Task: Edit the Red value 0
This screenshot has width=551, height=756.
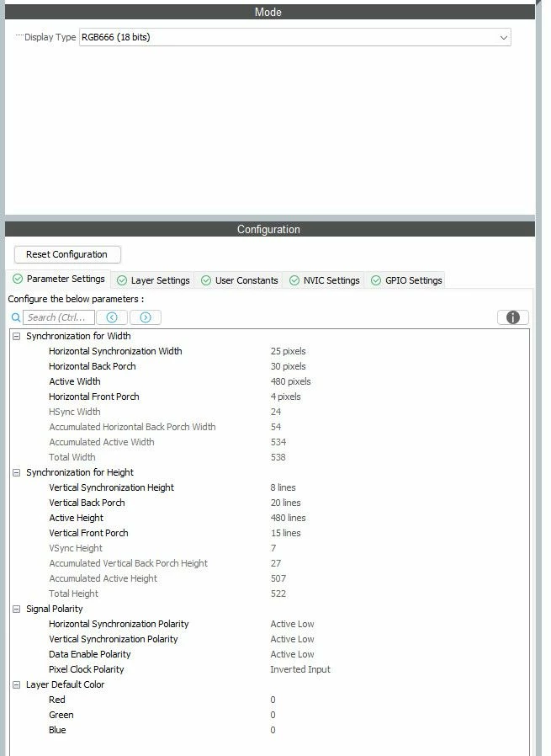Action: pyautogui.click(x=273, y=700)
